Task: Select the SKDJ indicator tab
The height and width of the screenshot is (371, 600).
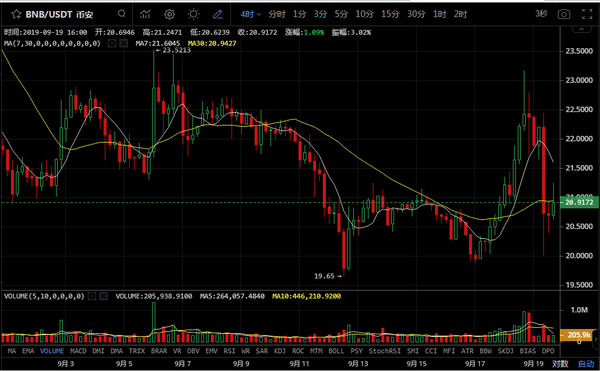Action: [505, 351]
